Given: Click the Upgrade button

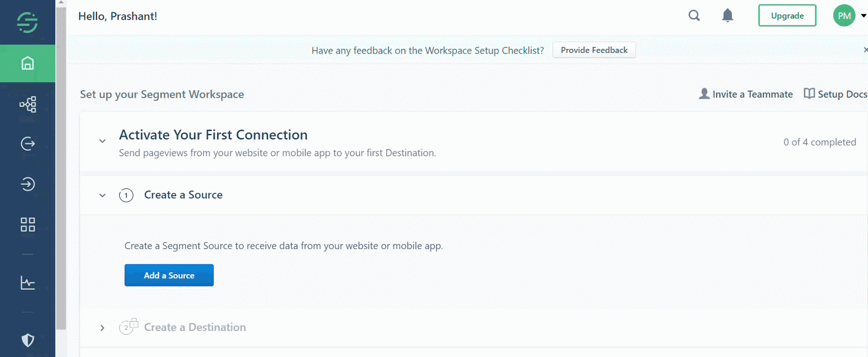Looking at the screenshot, I should [787, 16].
